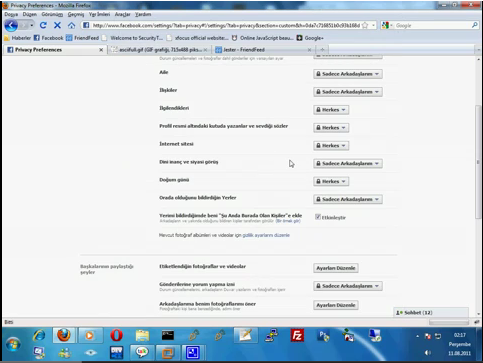Open the Sohbet (12) chat bar

(431, 313)
